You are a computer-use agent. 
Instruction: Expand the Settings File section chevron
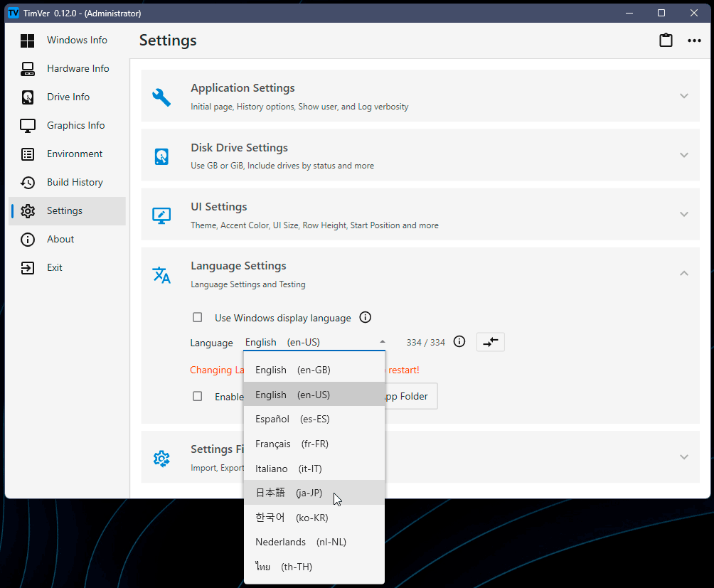[684, 457]
